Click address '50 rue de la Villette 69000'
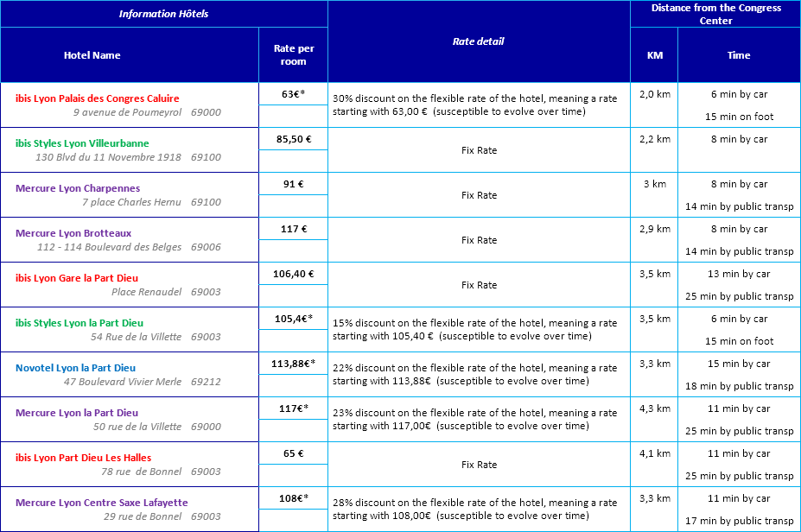Screen dimensions: 801x532 tap(156, 427)
